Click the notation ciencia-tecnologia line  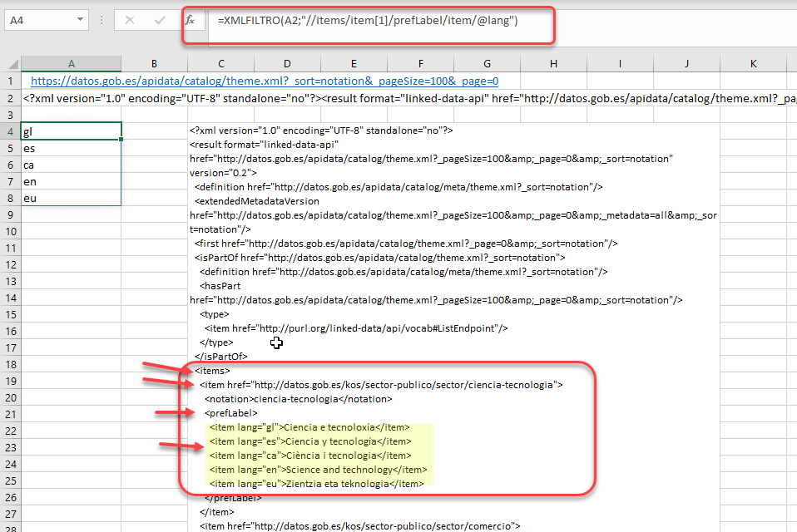[x=299, y=399]
